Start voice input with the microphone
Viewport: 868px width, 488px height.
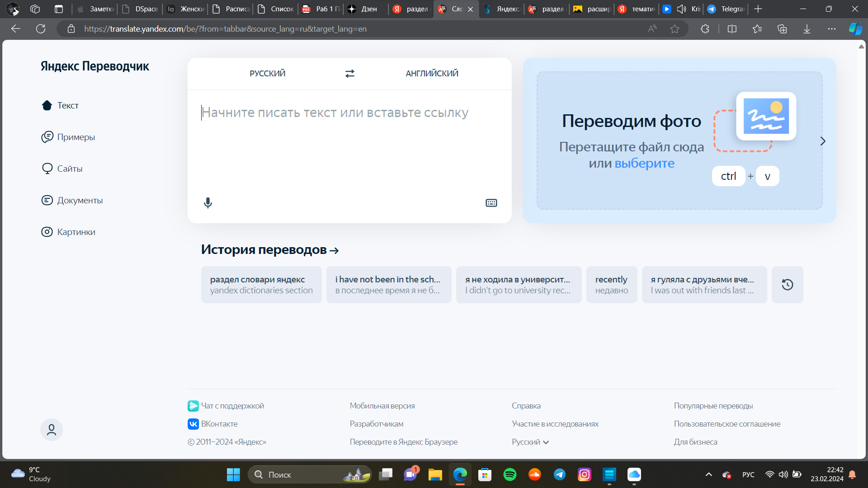click(208, 203)
